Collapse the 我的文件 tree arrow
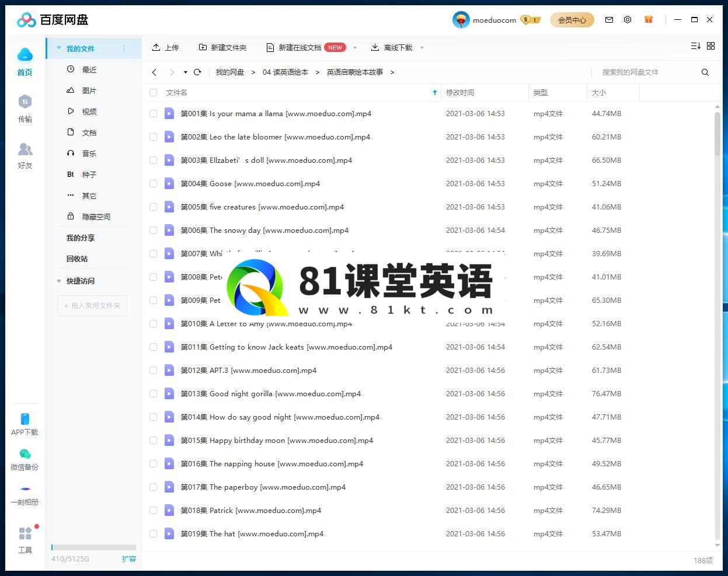 [x=59, y=48]
